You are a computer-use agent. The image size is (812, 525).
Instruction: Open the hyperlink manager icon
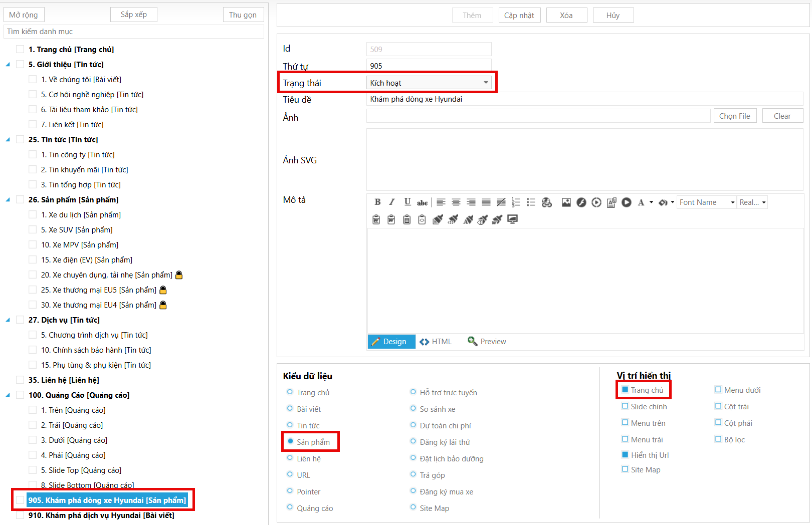[546, 202]
